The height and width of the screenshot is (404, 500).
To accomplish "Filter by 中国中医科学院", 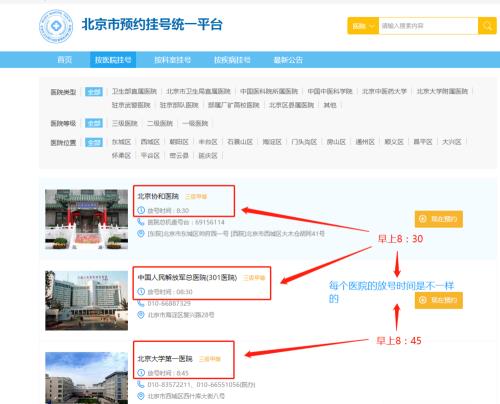I will tap(330, 91).
